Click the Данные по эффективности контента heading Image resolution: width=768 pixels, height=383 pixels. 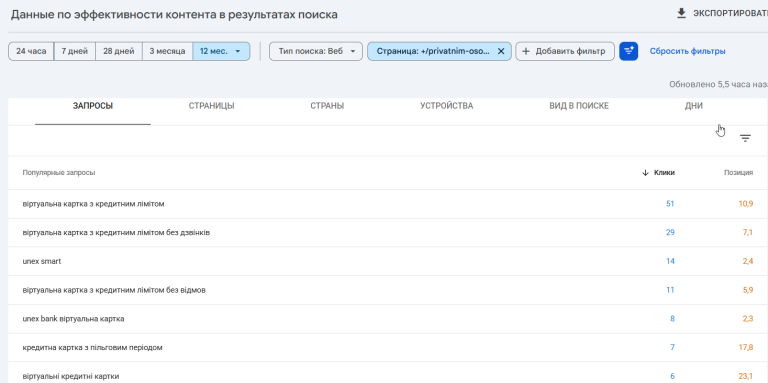pyautogui.click(x=174, y=15)
